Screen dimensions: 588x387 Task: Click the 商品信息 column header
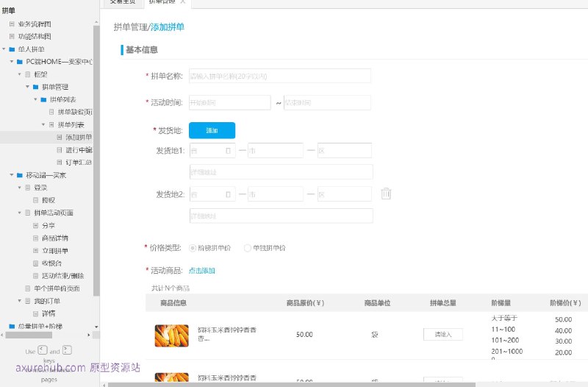(173, 303)
